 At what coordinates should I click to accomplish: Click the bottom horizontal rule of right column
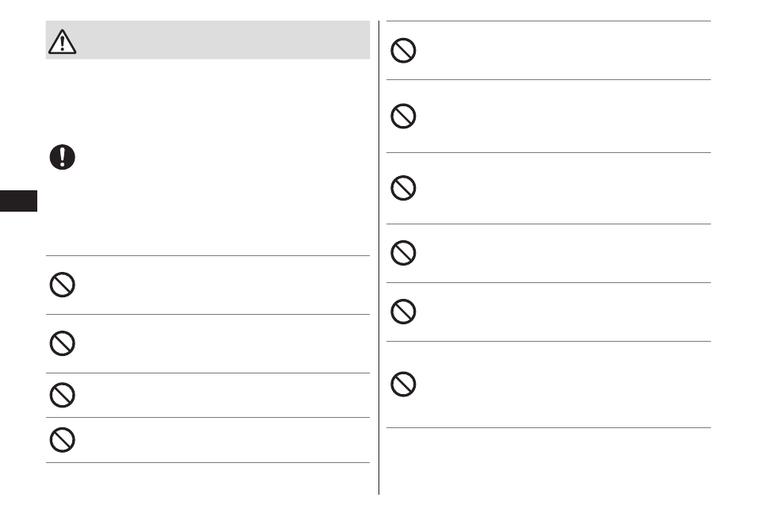(548, 427)
